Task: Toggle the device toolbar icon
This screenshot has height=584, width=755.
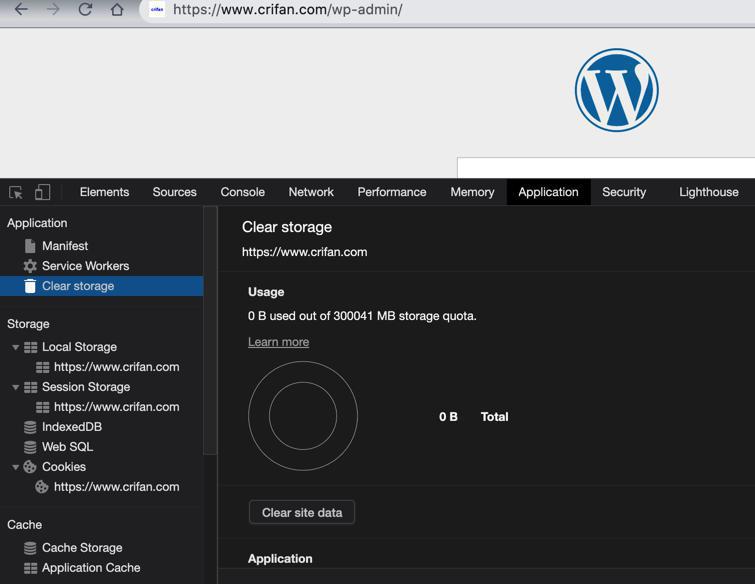Action: tap(42, 192)
